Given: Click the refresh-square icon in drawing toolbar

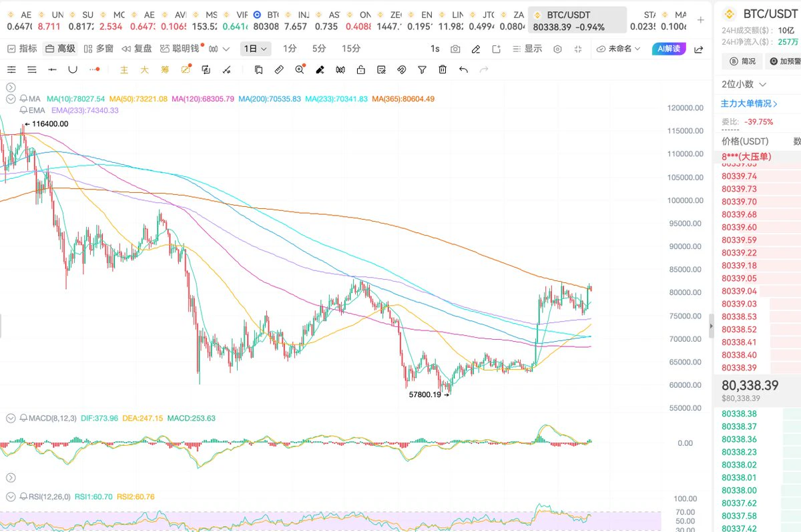Looking at the screenshot, I should (x=206, y=69).
